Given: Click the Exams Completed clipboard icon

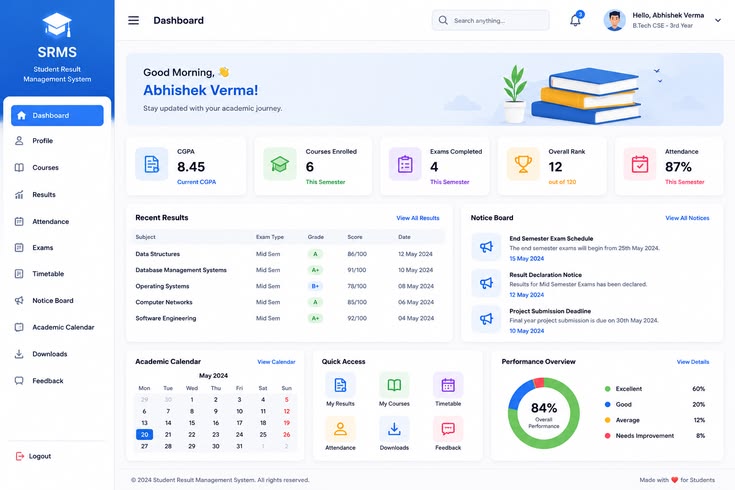Looking at the screenshot, I should coord(405,164).
